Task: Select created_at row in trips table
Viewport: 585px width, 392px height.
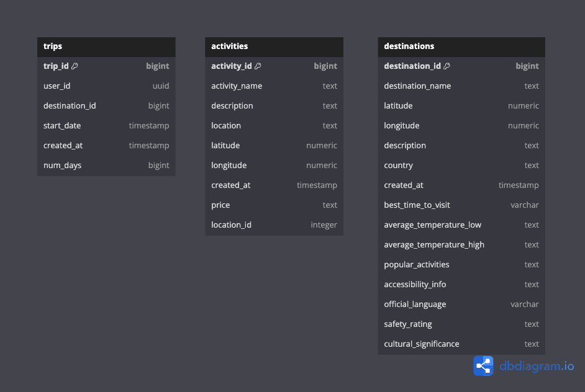Action: click(106, 145)
